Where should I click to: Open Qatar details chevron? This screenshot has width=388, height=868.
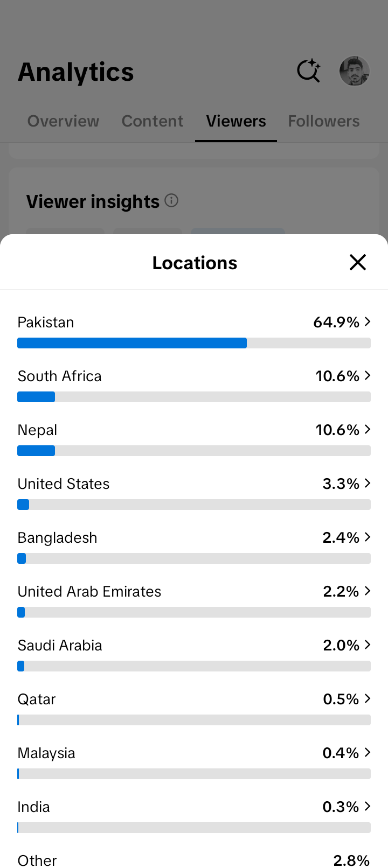coord(368,698)
